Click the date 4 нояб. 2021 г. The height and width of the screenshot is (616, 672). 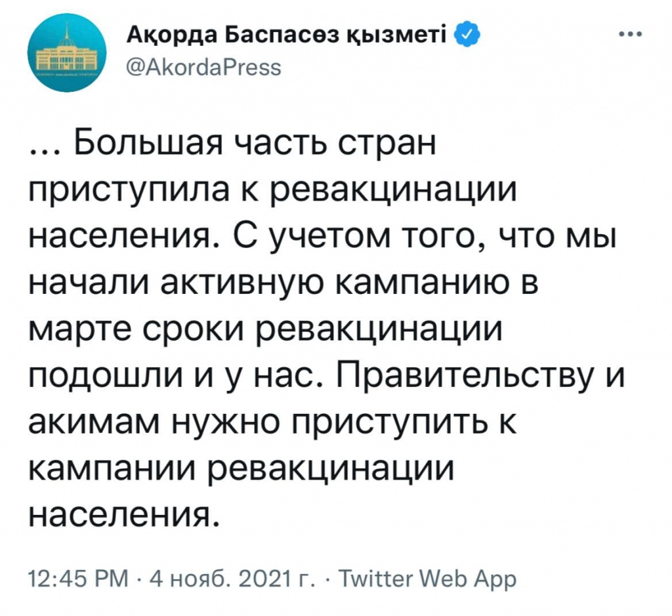[232, 579]
